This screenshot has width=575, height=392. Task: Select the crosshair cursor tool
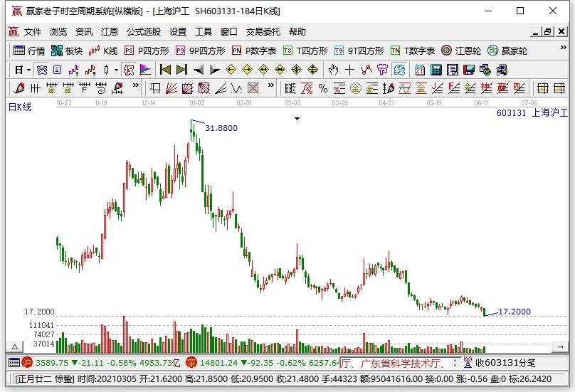pyautogui.click(x=350, y=70)
